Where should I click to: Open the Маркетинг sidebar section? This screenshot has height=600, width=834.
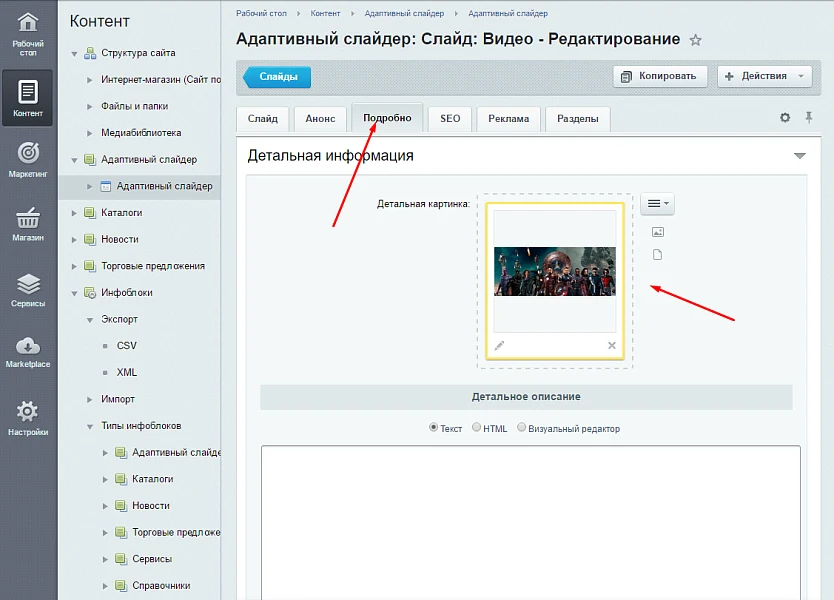(x=28, y=159)
